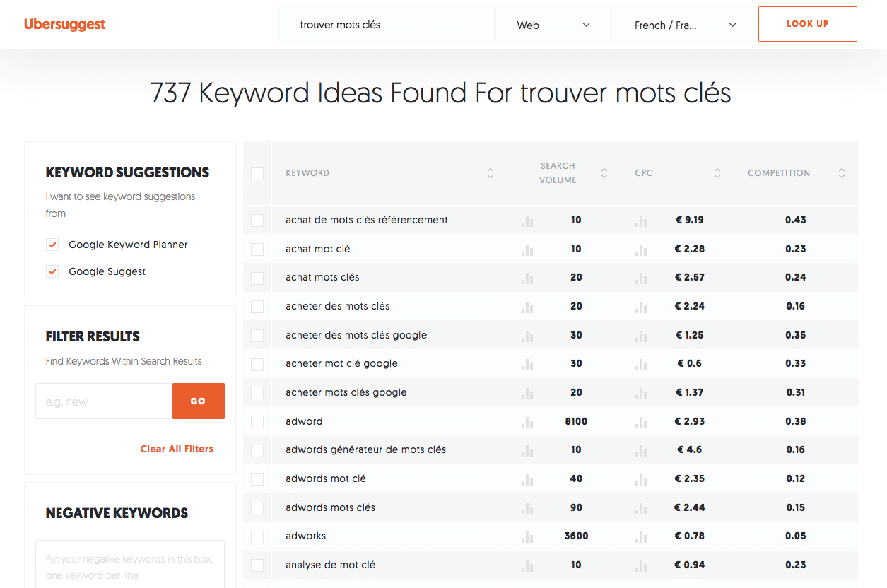Open the Web search type dropdown
The height and width of the screenshot is (588, 887).
pos(553,25)
